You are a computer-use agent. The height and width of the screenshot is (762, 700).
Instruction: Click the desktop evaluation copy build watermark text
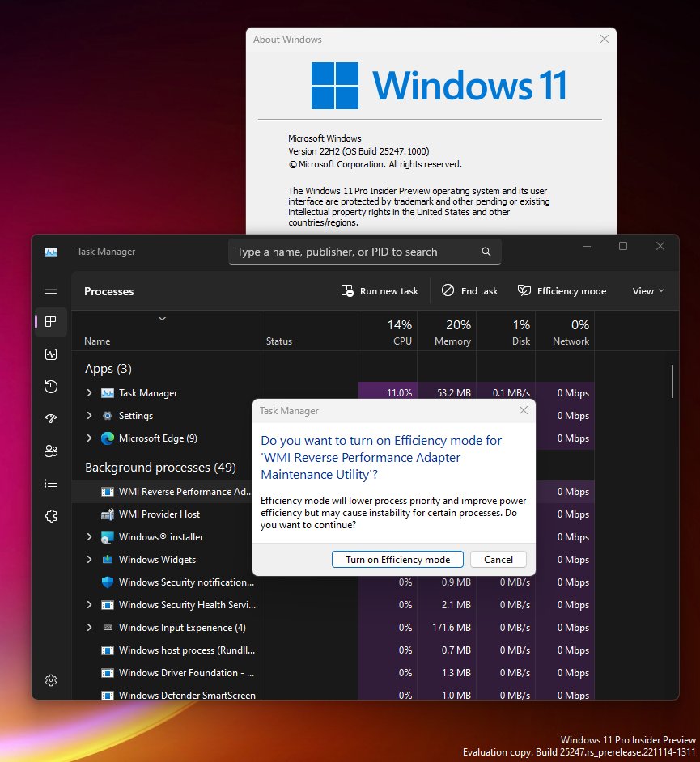point(579,752)
